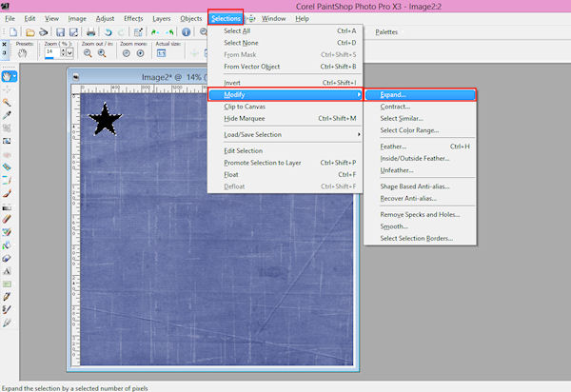Select the Crop tool

(x=7, y=128)
